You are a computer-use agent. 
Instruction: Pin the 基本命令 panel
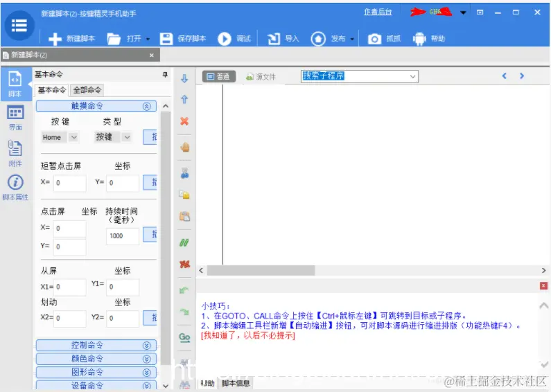pos(165,75)
